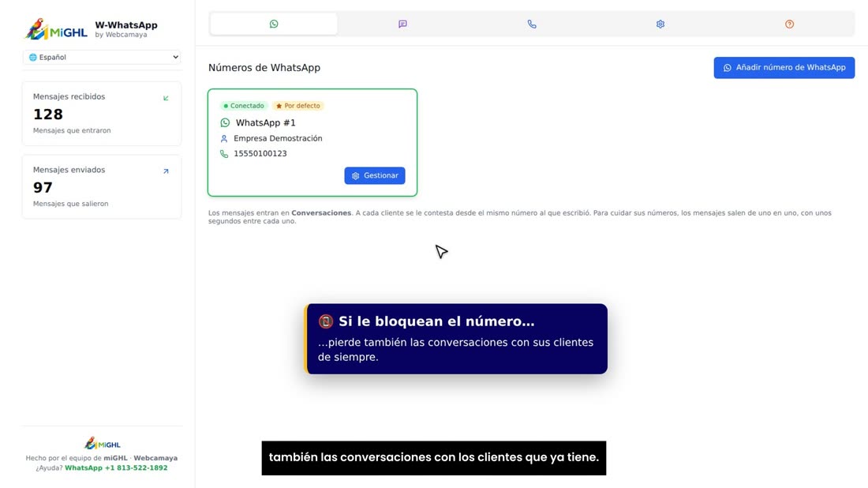The height and width of the screenshot is (488, 868).
Task: Click the Mensajes que salieron caption
Action: (71, 204)
